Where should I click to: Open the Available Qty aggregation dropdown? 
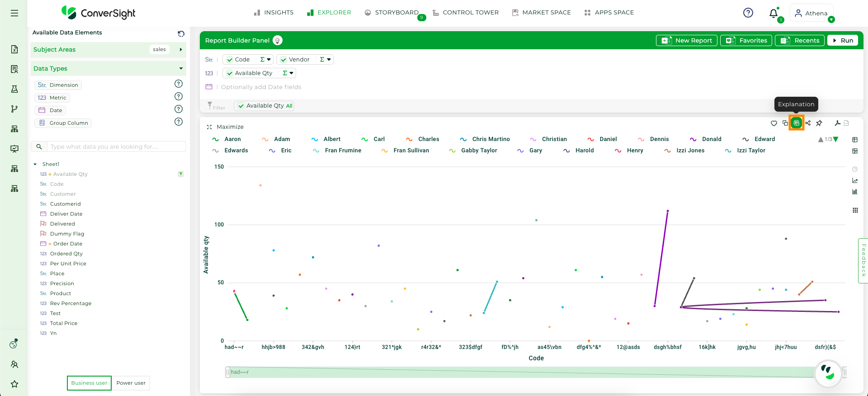point(288,73)
